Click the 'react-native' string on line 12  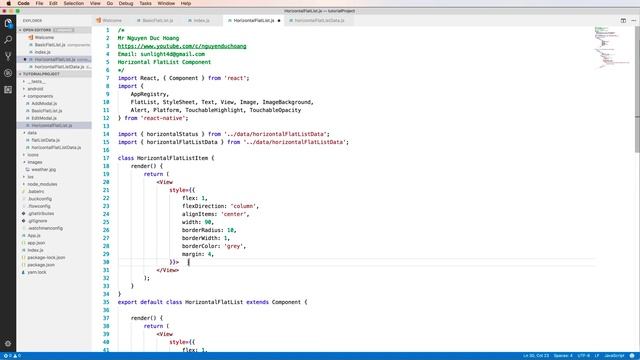[x=164, y=118]
